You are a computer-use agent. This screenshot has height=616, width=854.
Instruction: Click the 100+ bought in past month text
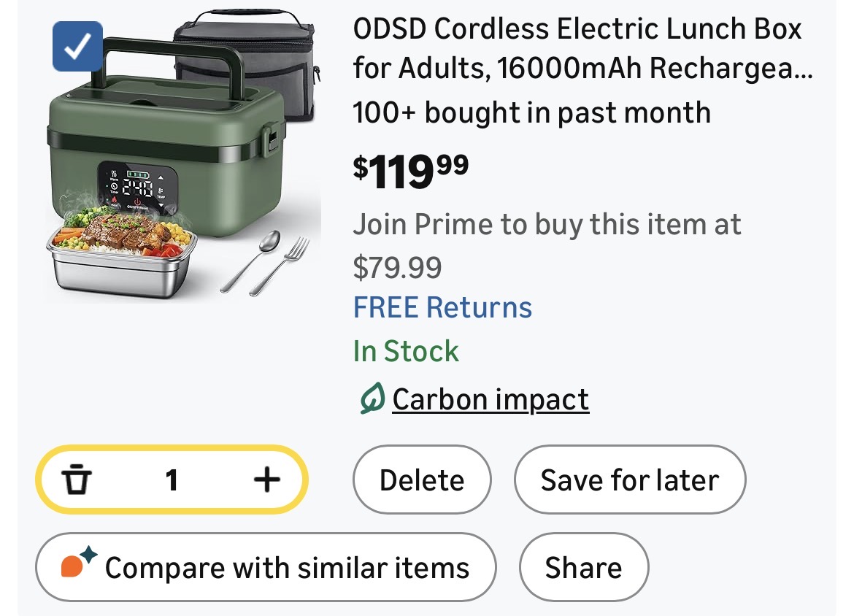[x=531, y=113]
